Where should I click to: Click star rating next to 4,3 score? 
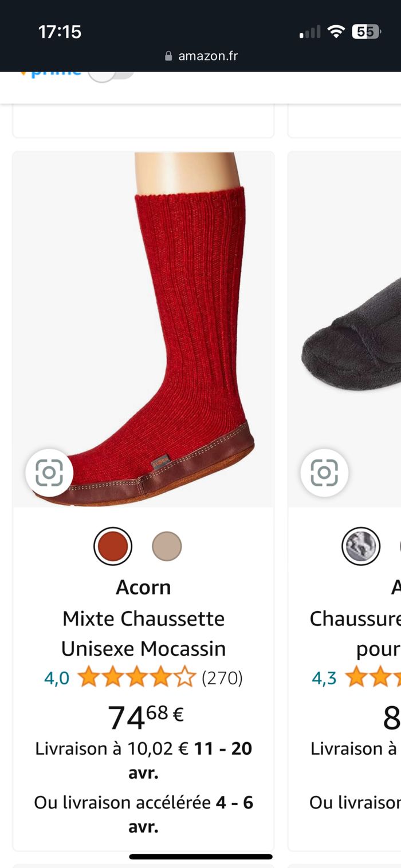coord(372,678)
